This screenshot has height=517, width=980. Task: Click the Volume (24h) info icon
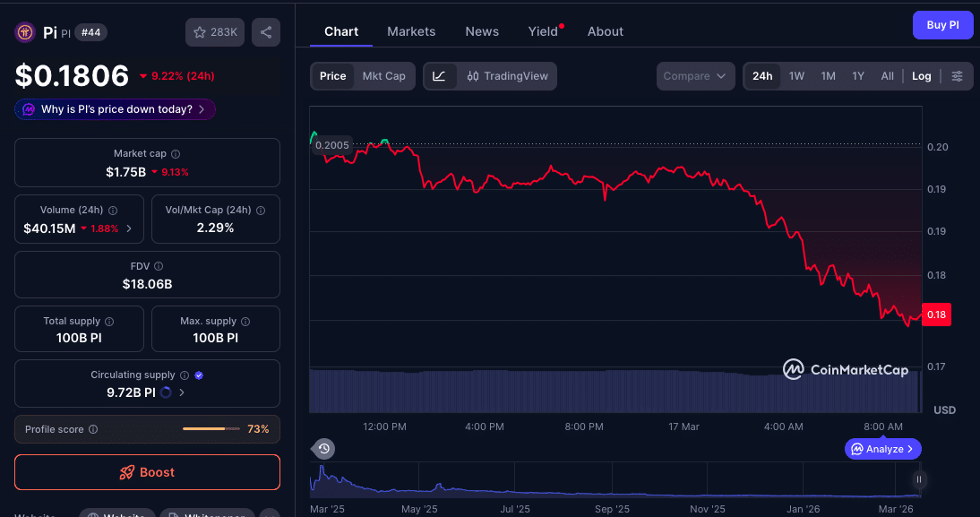pyautogui.click(x=113, y=211)
